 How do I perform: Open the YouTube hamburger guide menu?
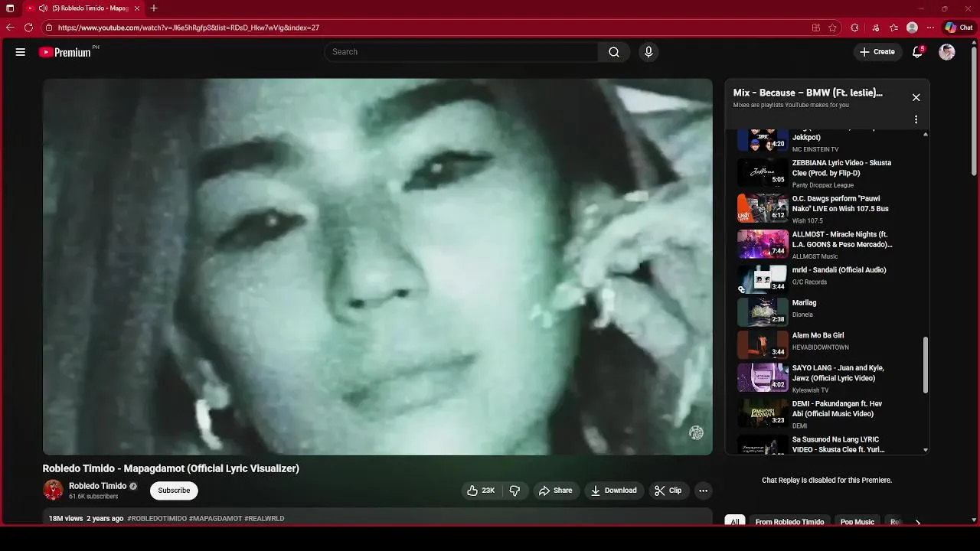[21, 52]
